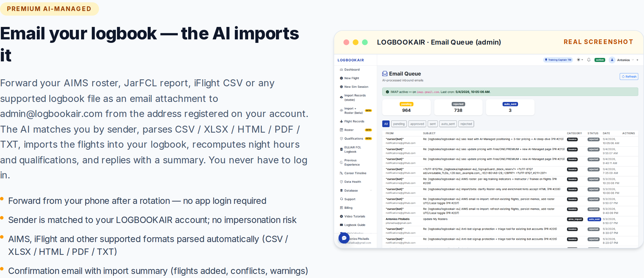Click the Dashboard gauge icon in sidebar
The image size is (644, 278).
point(341,70)
